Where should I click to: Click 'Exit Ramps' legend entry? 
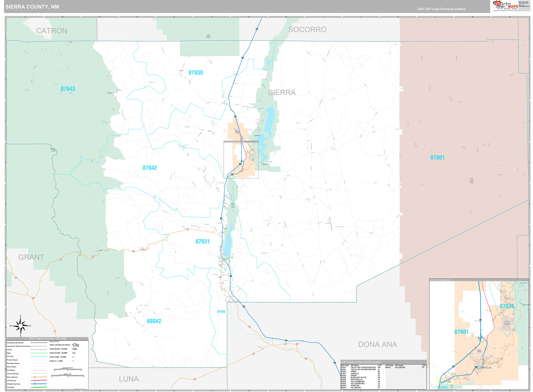tap(11, 370)
